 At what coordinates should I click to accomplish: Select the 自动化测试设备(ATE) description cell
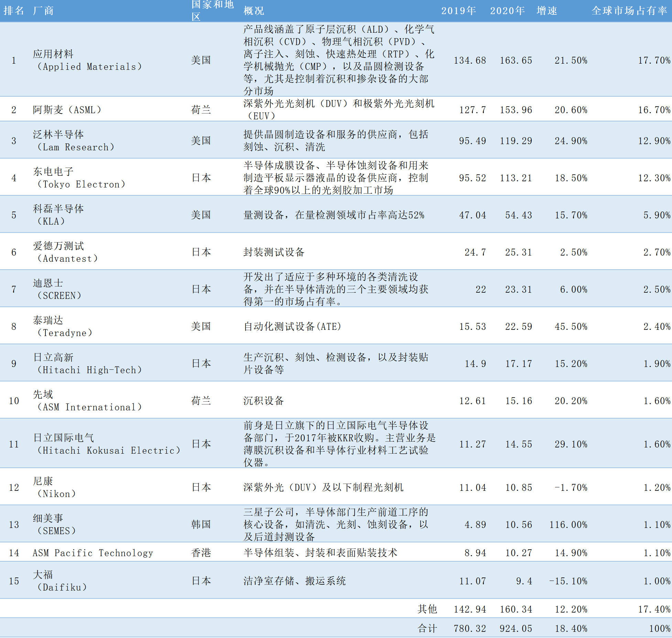(x=292, y=326)
